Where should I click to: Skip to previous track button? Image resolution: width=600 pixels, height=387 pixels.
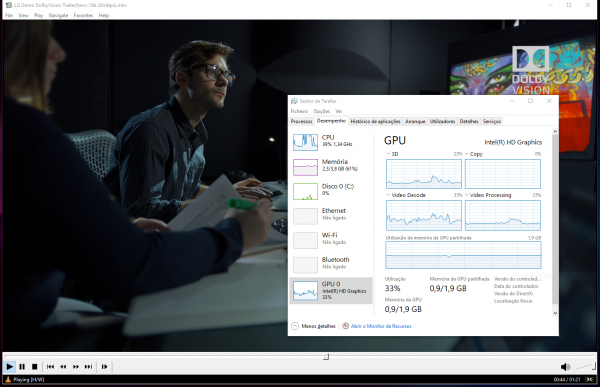click(x=50, y=367)
